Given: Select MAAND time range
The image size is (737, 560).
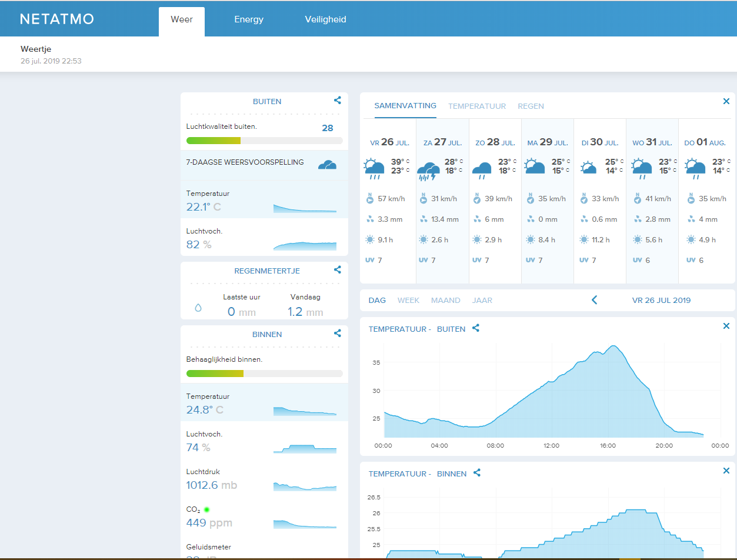Looking at the screenshot, I should [446, 300].
